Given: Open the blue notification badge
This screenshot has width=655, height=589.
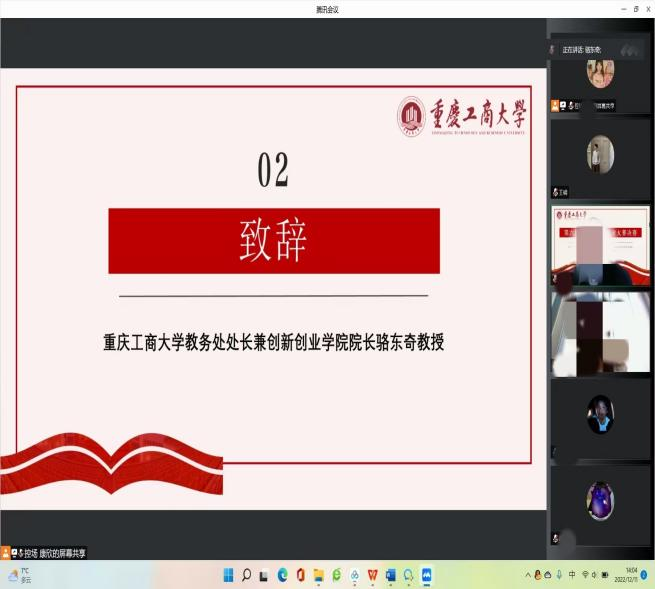Looking at the screenshot, I should [644, 575].
